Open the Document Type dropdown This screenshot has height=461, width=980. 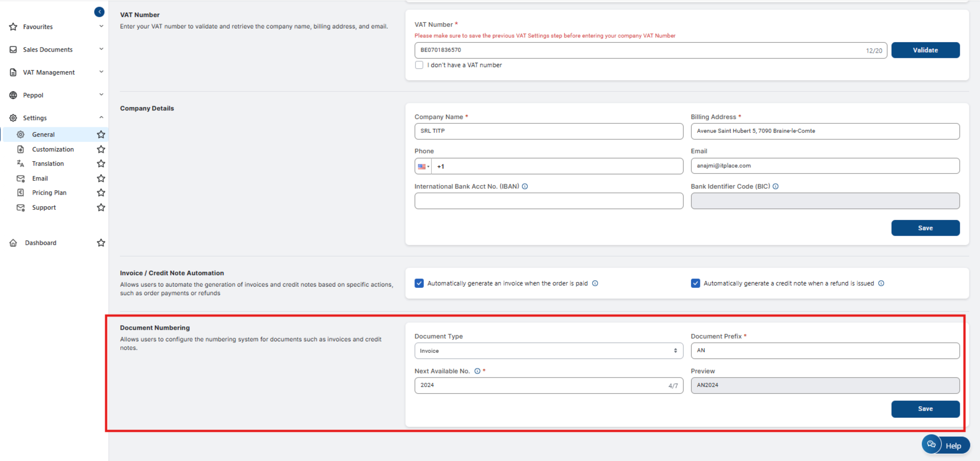pos(549,351)
